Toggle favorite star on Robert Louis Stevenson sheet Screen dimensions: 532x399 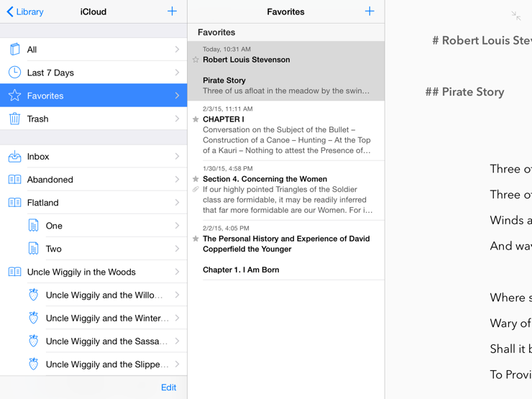tap(196, 60)
